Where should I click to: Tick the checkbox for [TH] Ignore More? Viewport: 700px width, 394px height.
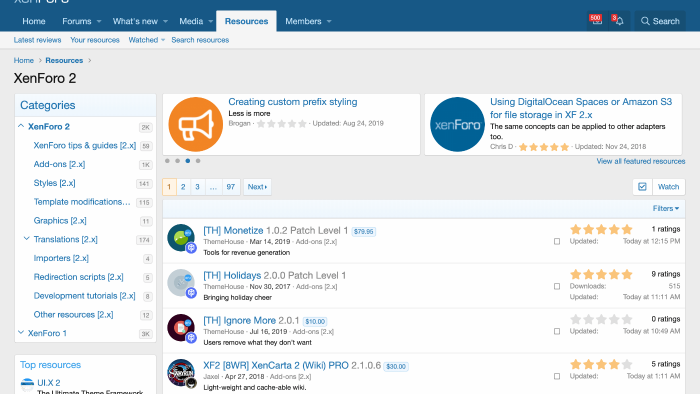(557, 332)
